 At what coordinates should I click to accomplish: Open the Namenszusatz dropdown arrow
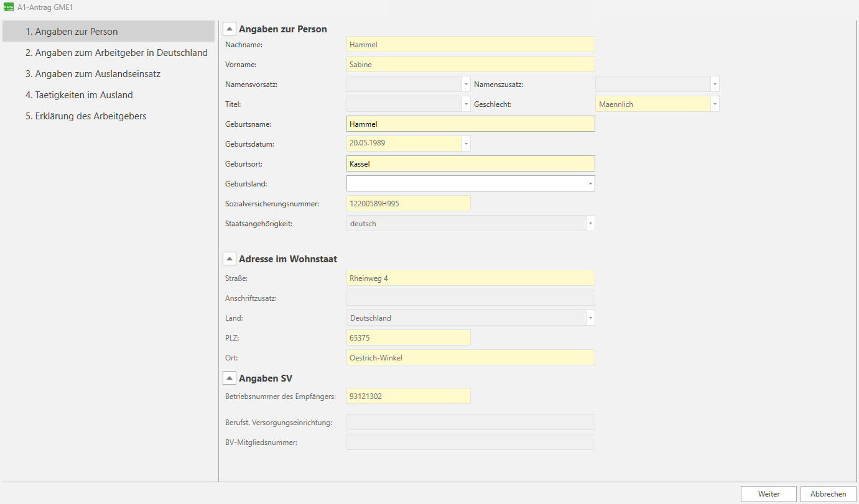715,84
